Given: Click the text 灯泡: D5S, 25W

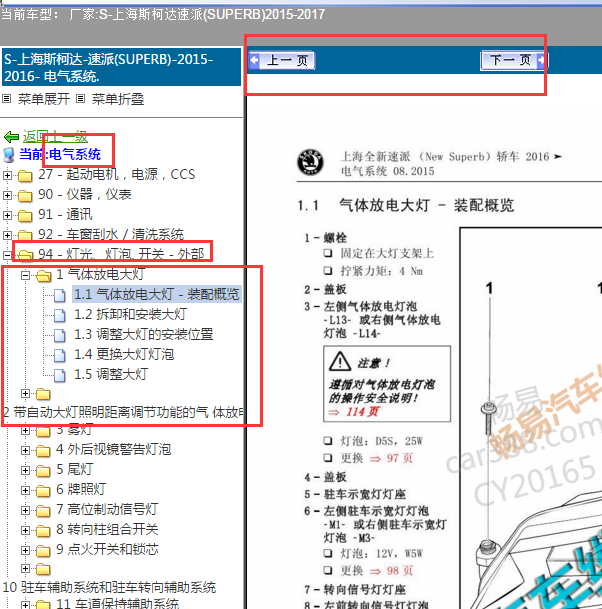Looking at the screenshot, I should tap(381, 441).
